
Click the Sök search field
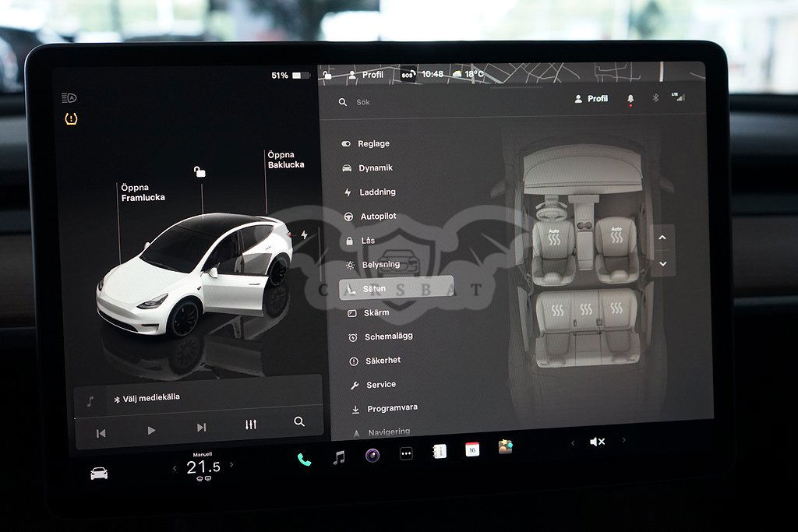[436, 102]
